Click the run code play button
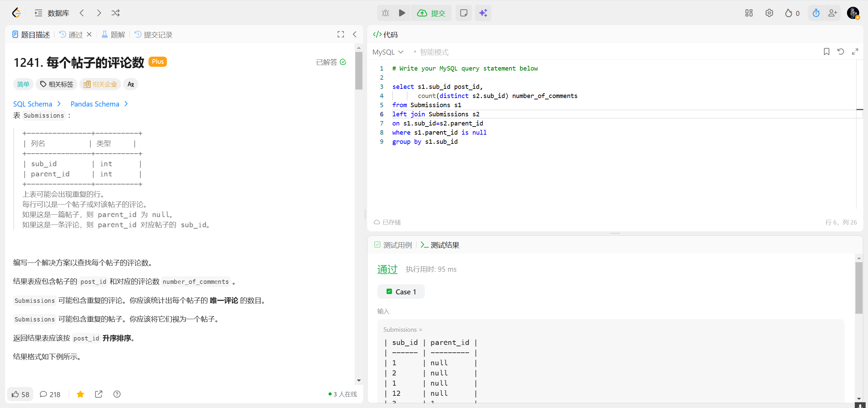The image size is (868, 408). (402, 13)
